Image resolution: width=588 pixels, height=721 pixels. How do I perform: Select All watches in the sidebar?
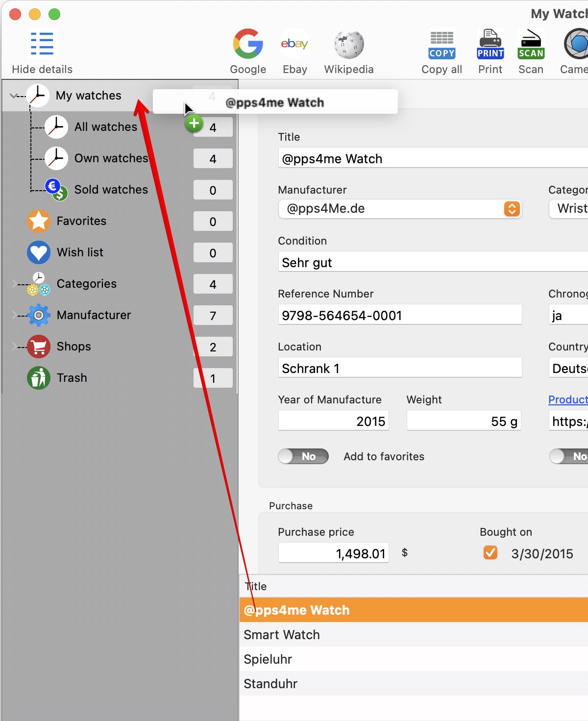pos(106,127)
